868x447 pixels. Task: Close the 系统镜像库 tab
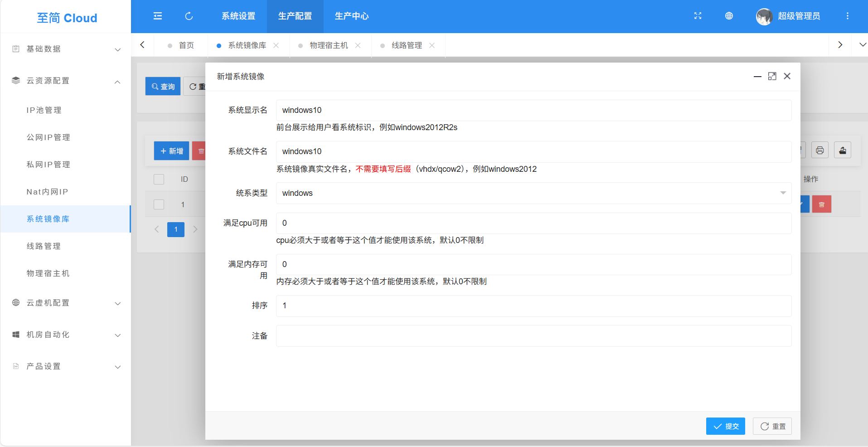[276, 45]
